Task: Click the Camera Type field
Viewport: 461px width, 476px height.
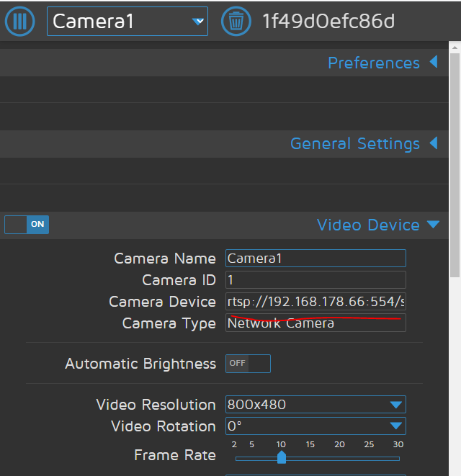Action: click(315, 323)
